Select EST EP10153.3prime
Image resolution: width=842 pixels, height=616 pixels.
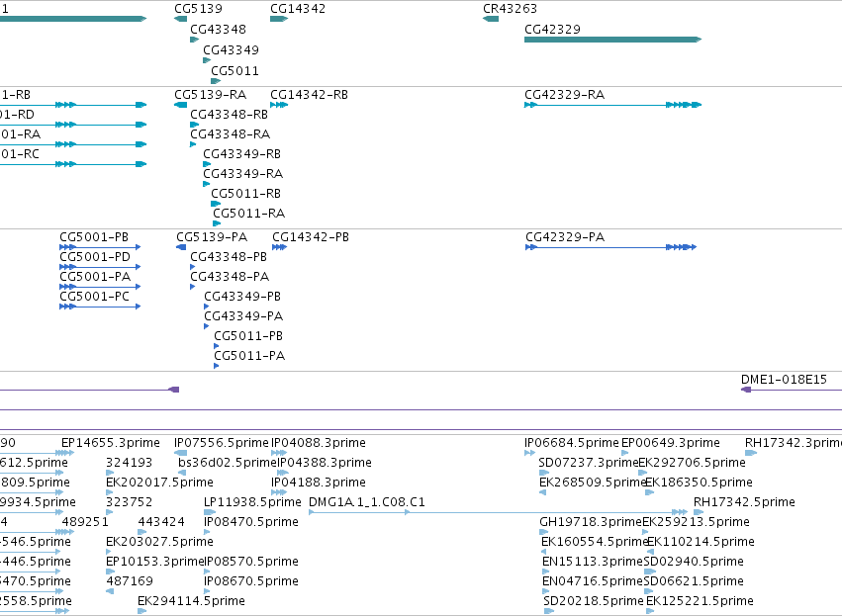(155, 562)
